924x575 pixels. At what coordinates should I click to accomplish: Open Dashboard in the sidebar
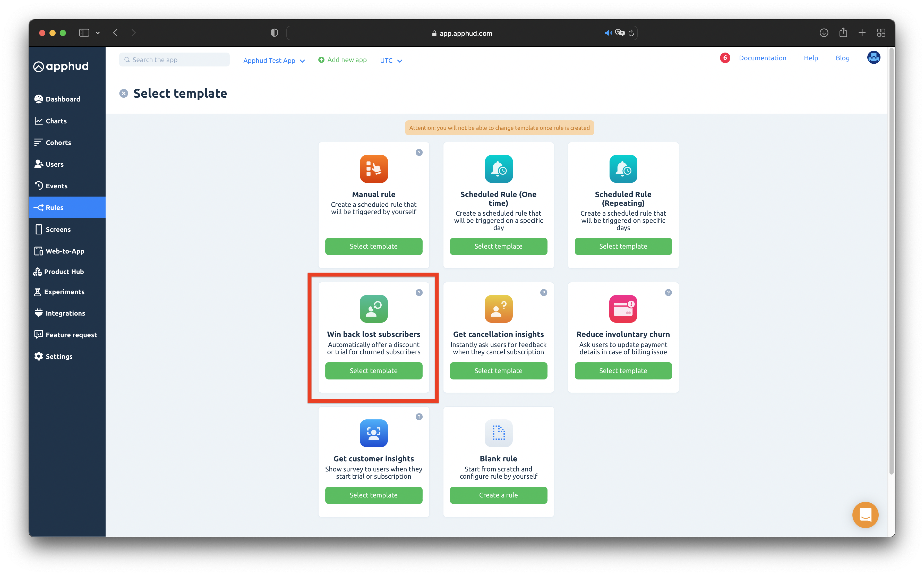(x=63, y=99)
